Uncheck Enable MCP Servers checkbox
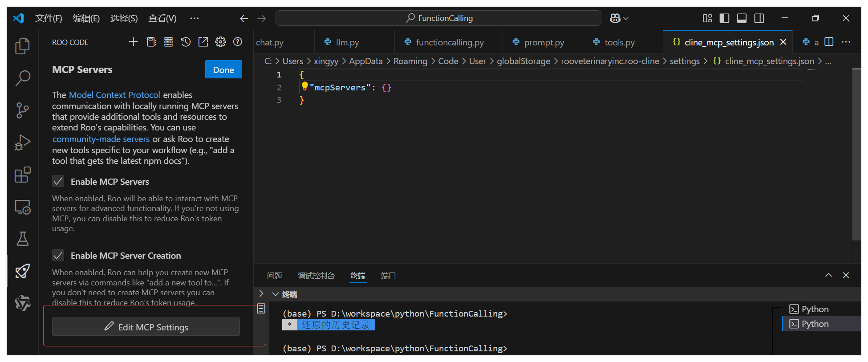Screen dimensions: 868x362 58,181
